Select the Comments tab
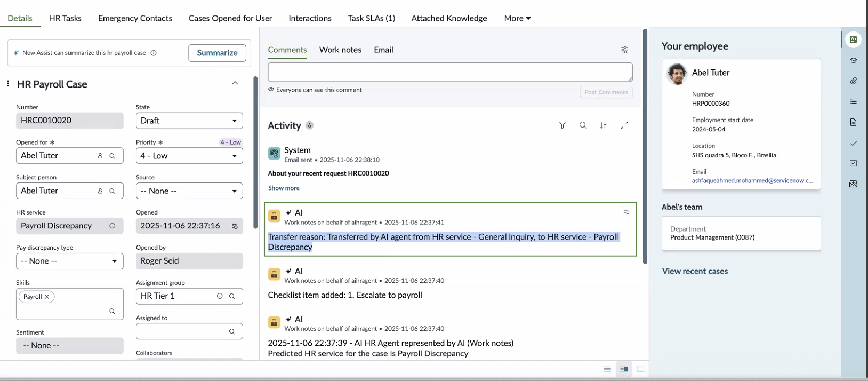Screen dimensions: 868x381 pos(287,50)
